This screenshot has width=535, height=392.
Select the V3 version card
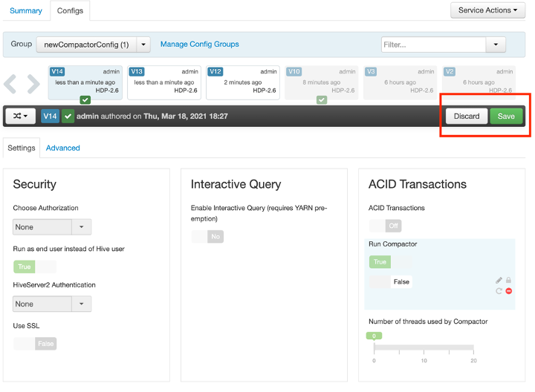click(401, 82)
